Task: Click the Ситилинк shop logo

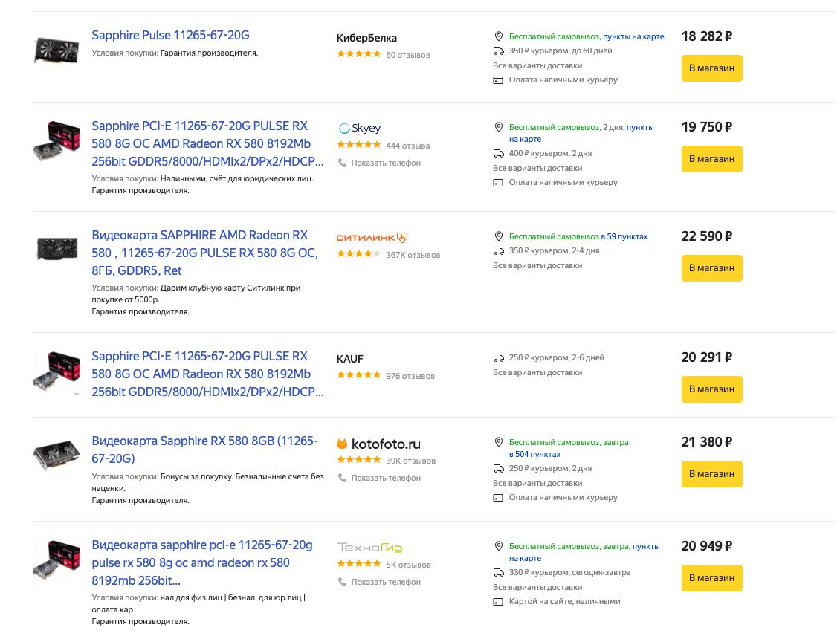Action: [372, 237]
